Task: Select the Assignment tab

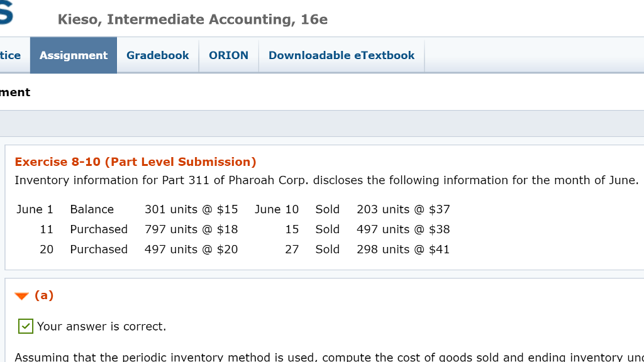Action: coord(73,55)
